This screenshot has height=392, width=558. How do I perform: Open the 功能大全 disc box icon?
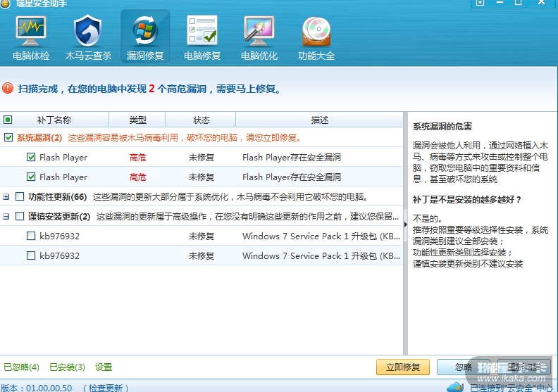coord(316,31)
